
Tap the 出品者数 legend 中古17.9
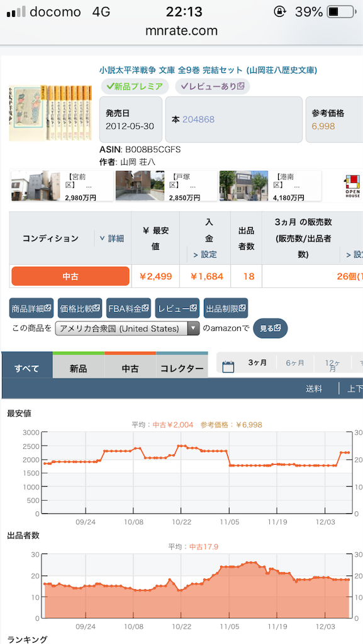point(204,547)
